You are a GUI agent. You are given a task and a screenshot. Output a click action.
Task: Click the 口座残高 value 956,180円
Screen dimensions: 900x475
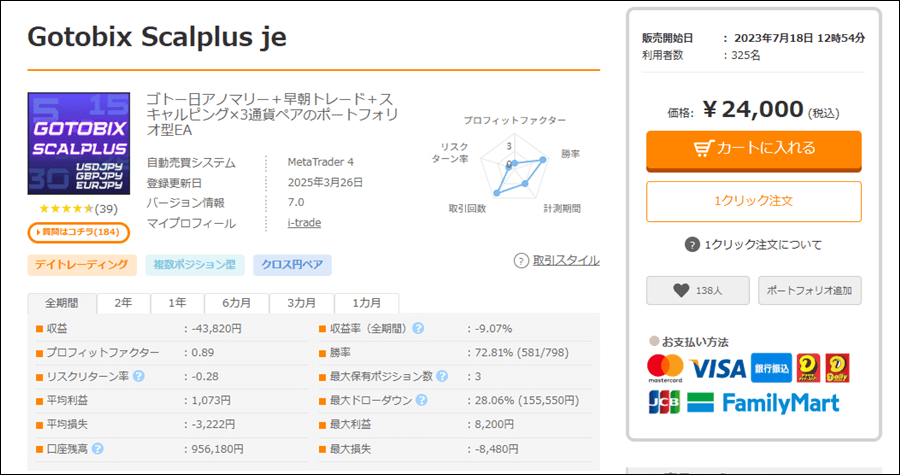pos(216,449)
